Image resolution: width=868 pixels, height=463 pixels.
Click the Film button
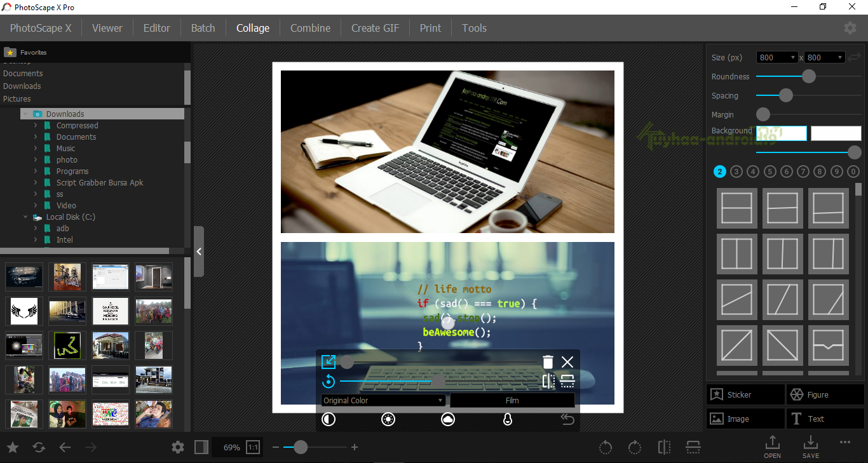click(x=512, y=400)
